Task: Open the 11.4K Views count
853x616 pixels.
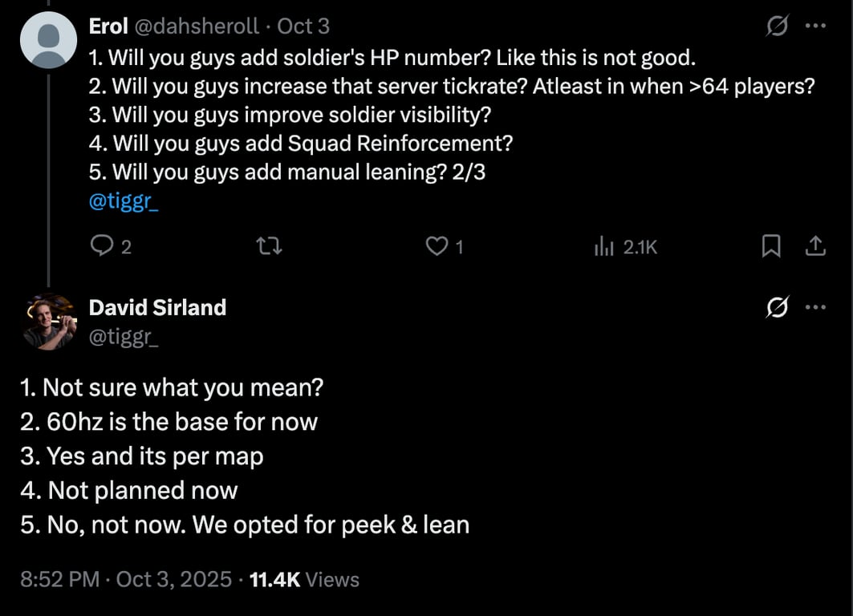Action: click(305, 579)
